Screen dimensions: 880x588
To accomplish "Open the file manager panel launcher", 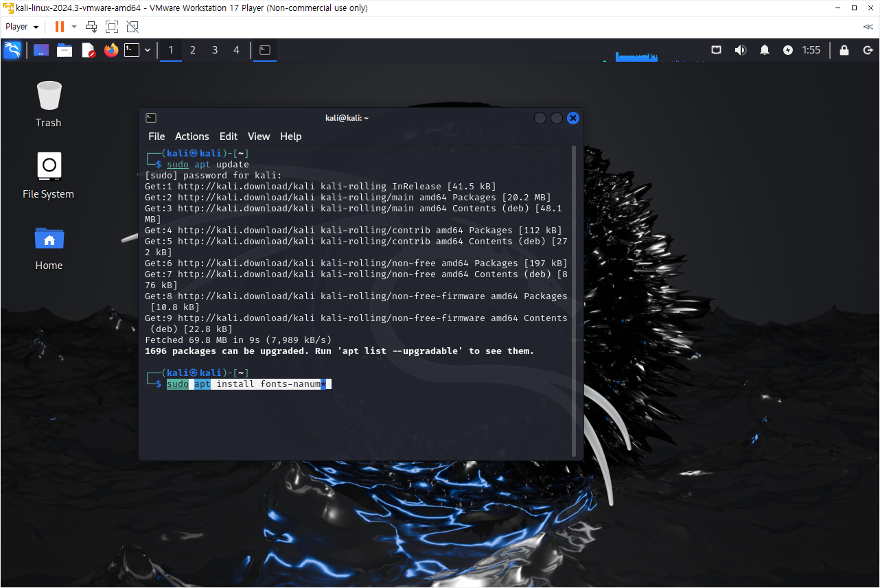I will (x=65, y=50).
